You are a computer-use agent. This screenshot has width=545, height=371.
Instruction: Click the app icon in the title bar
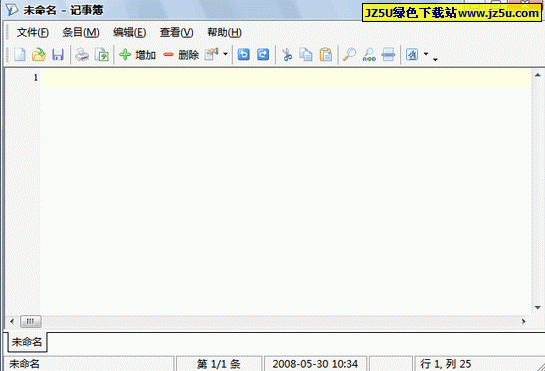point(12,10)
